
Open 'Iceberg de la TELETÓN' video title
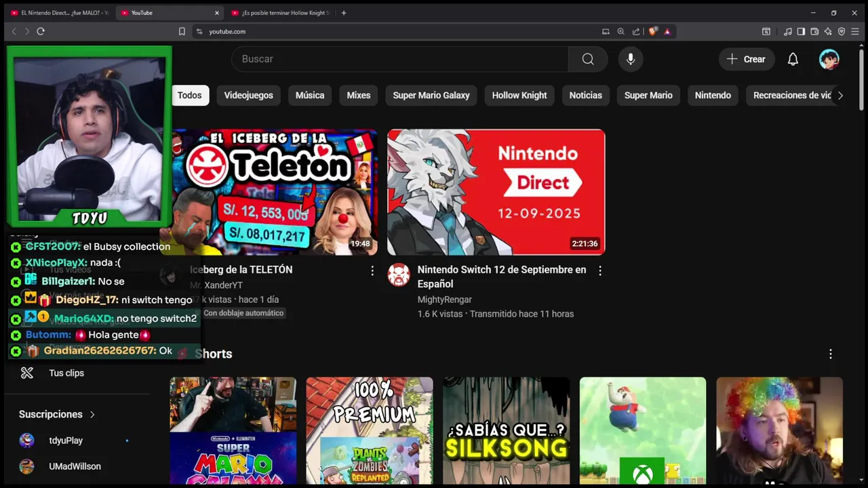tap(241, 270)
